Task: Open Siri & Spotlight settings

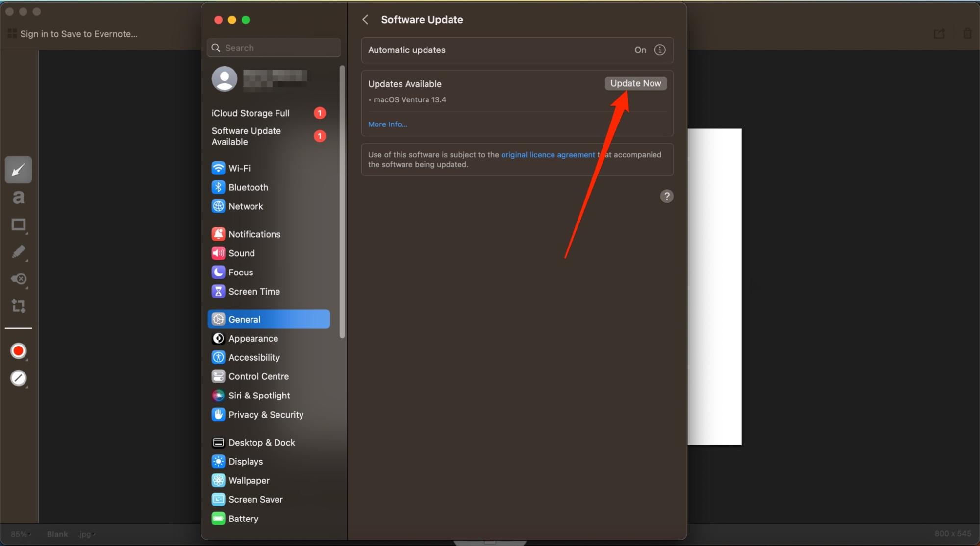Action: (x=269, y=396)
